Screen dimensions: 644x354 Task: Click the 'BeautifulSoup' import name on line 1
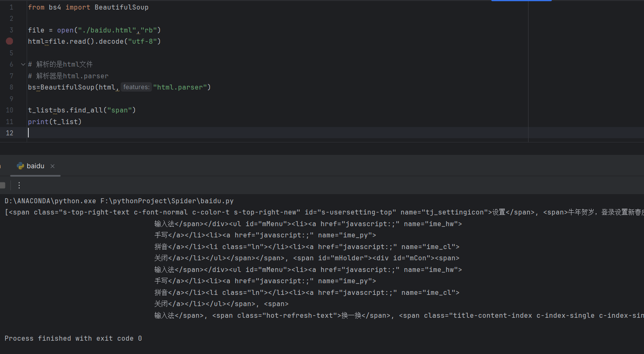click(122, 7)
